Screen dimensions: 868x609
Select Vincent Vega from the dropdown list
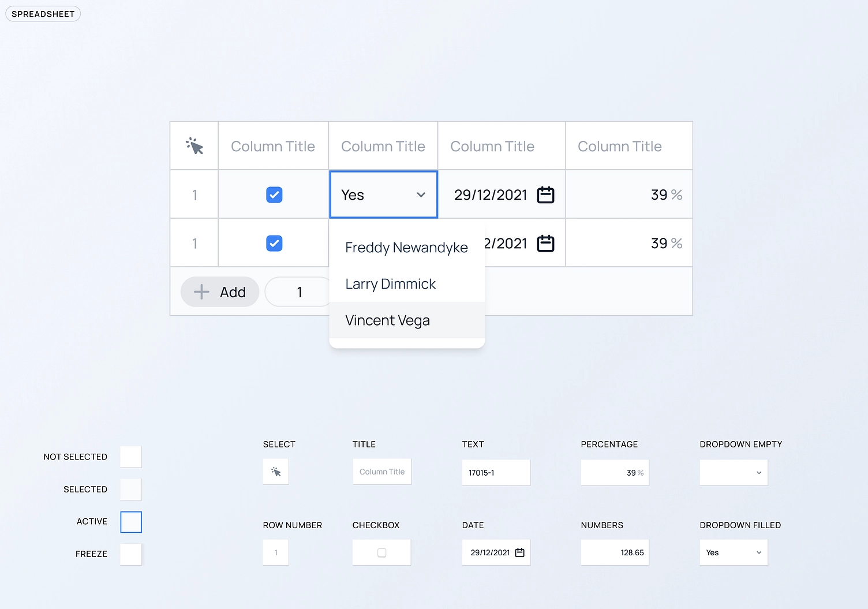pyautogui.click(x=387, y=320)
